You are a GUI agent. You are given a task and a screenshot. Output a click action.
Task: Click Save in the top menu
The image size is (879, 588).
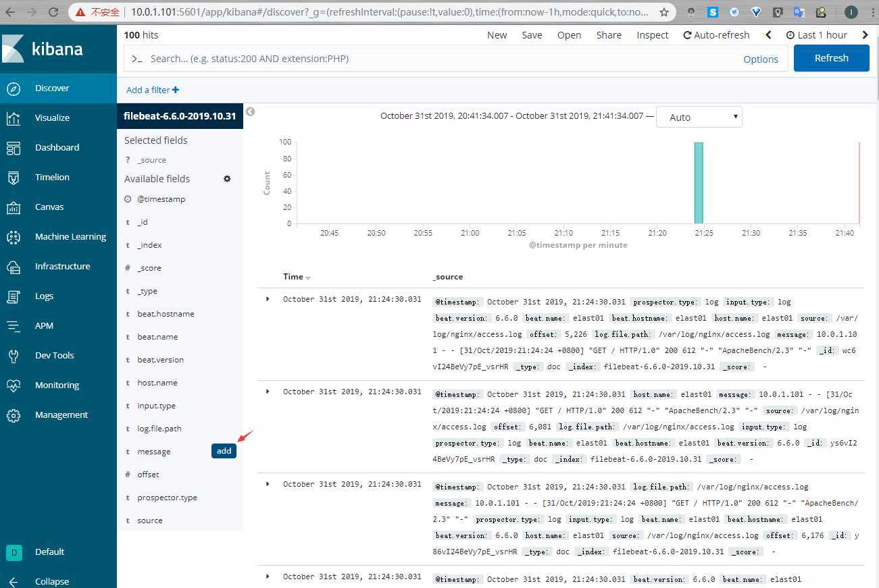532,35
